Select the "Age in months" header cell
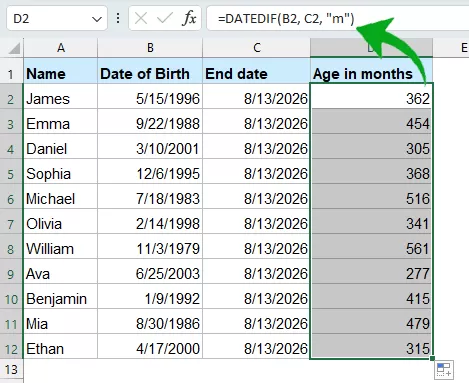The width and height of the screenshot is (469, 383). point(371,71)
